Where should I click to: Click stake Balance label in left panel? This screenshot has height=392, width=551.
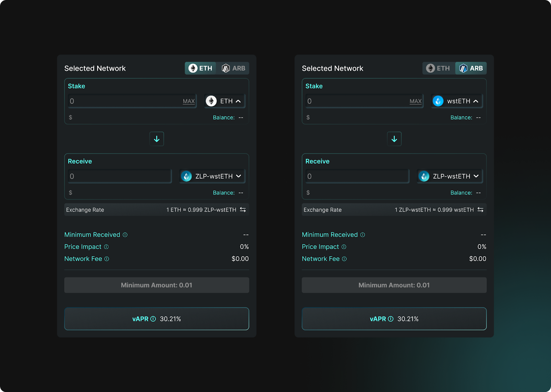click(224, 117)
